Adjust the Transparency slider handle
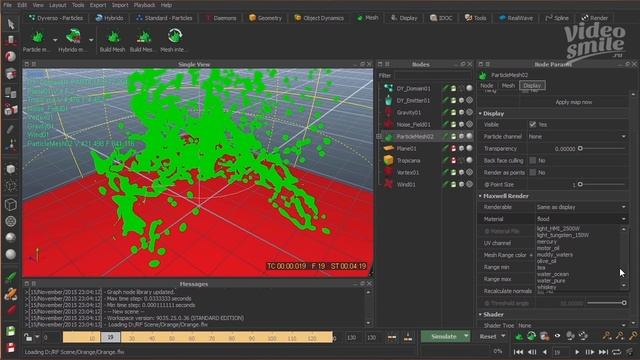The height and width of the screenshot is (360, 640). click(x=580, y=148)
